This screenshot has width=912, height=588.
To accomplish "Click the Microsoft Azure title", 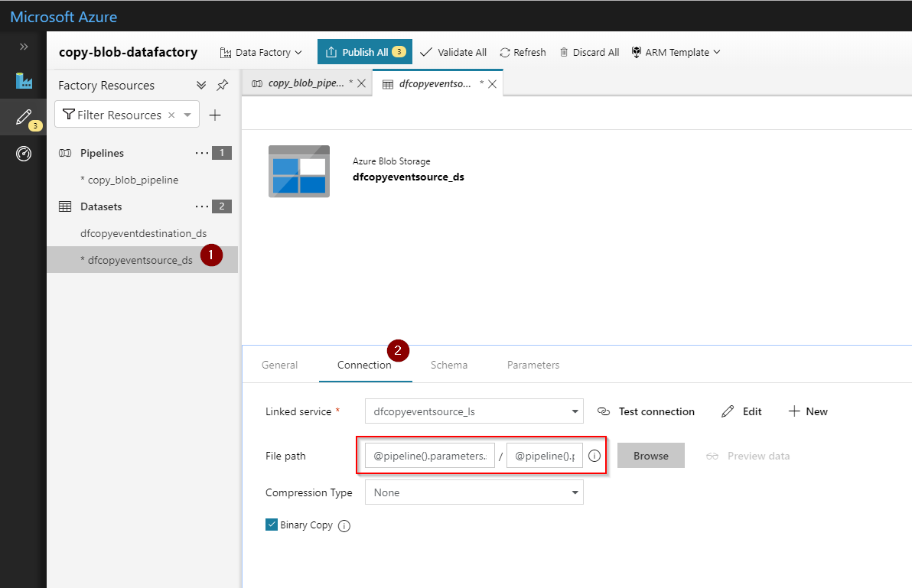I will [64, 17].
